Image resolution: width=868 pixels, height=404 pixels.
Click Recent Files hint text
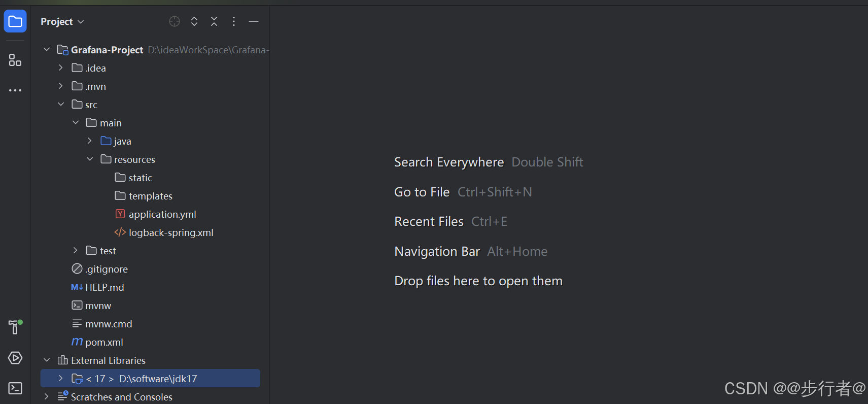(429, 221)
